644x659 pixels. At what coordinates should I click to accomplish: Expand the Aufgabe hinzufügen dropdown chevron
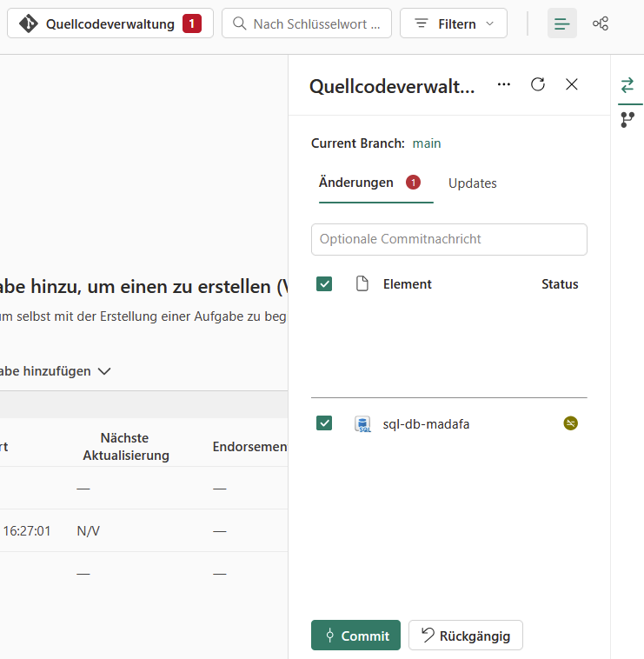104,371
